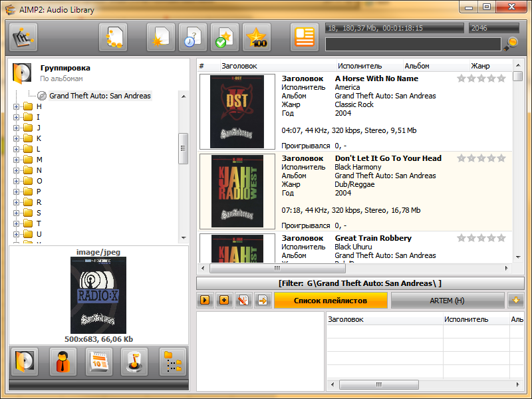Sort by the Жанр column header
This screenshot has width=532, height=399.
point(490,66)
